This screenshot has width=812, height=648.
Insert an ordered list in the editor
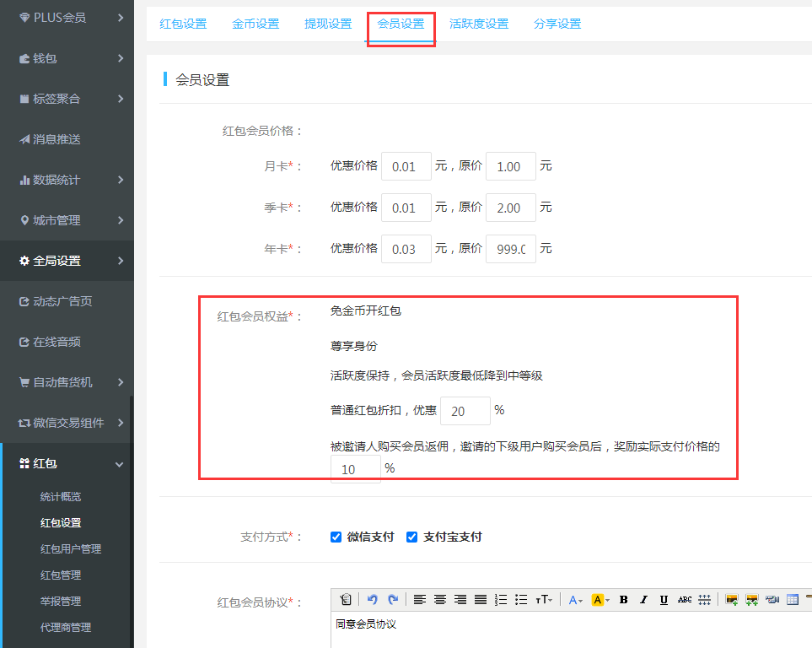point(501,600)
